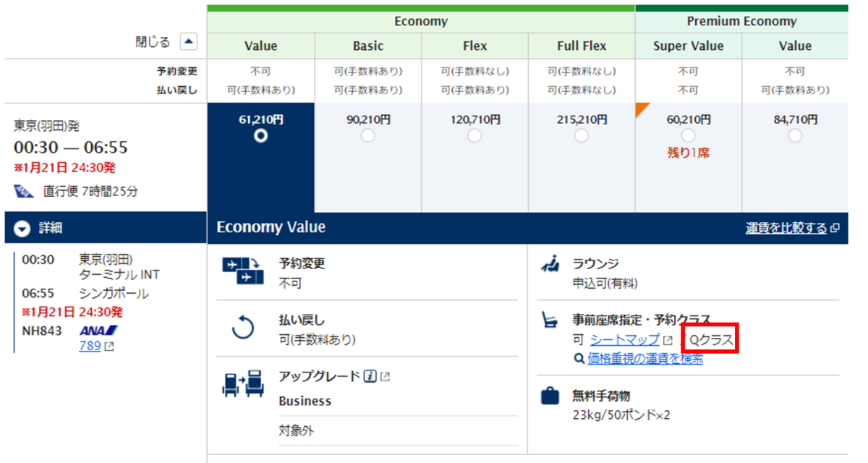Click the magnifier icon beside 価格重視の運賃を検索
Viewport: 868px width, 463px height.
point(579,358)
